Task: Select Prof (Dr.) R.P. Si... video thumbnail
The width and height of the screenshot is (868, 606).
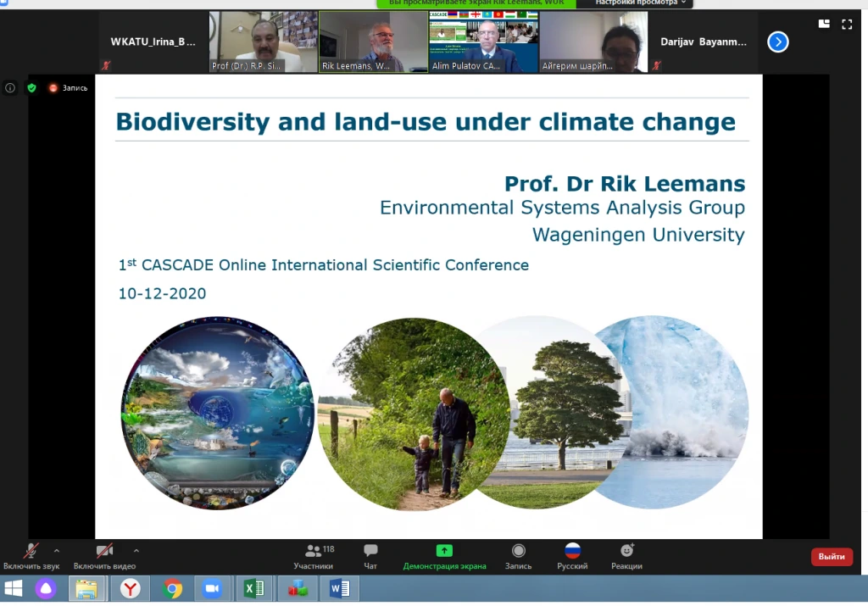Action: point(264,42)
